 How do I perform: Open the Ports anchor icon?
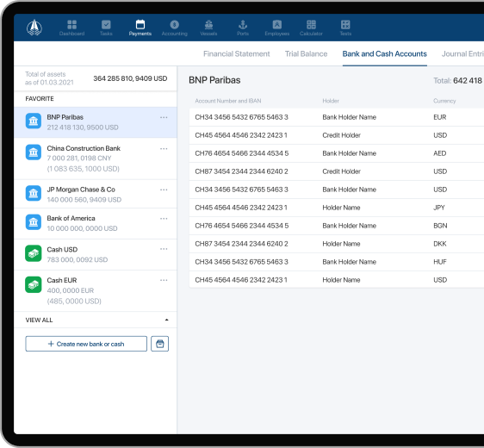(243, 24)
